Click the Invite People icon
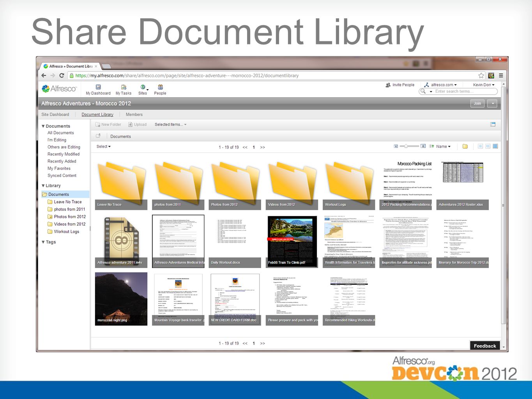The image size is (532, 399). click(x=388, y=85)
